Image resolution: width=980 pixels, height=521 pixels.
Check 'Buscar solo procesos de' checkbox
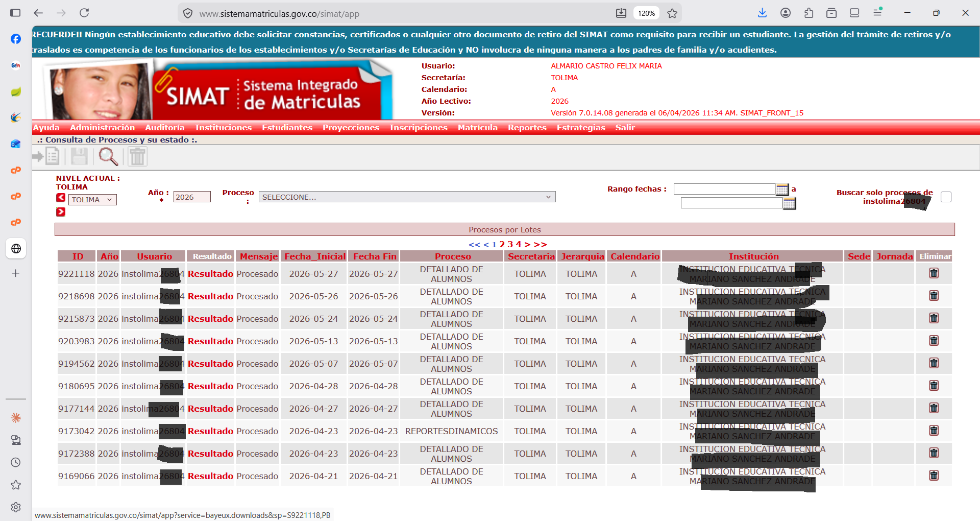[x=946, y=197]
